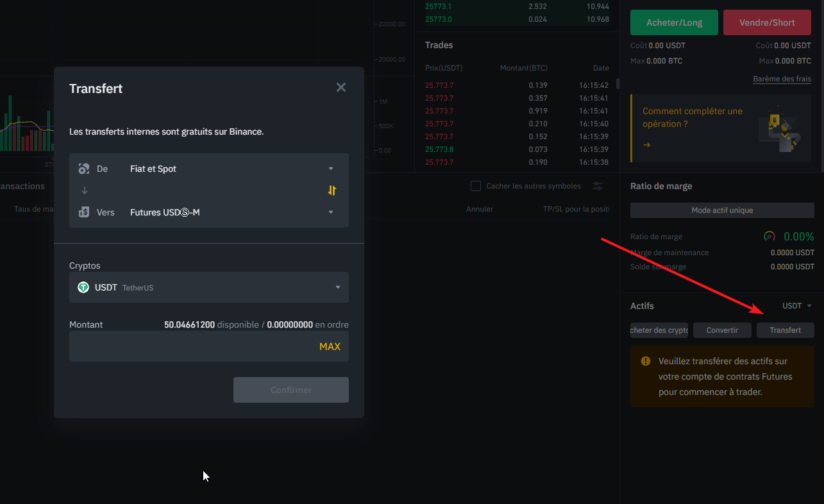The height and width of the screenshot is (504, 824).
Task: Click the green Acheter/Long button
Action: [x=675, y=22]
